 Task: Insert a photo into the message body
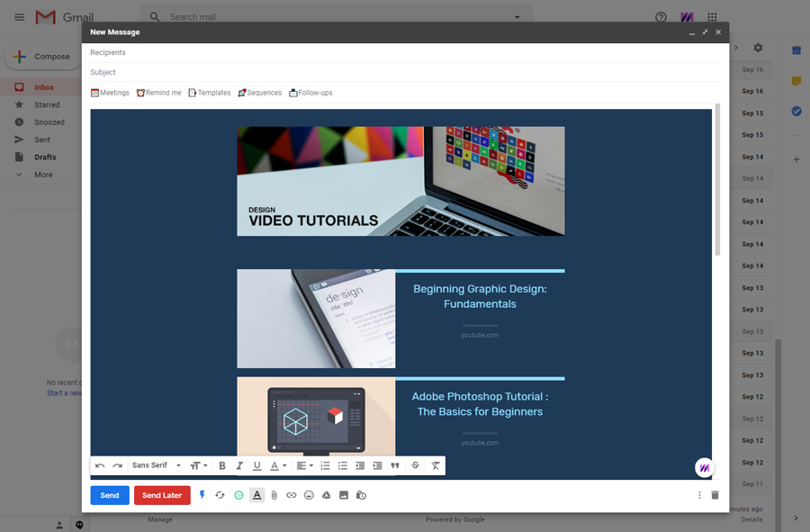(344, 495)
